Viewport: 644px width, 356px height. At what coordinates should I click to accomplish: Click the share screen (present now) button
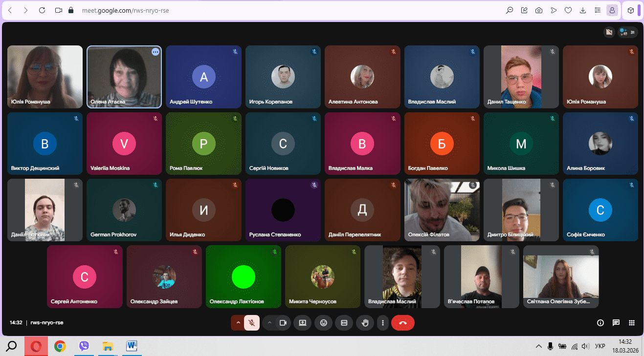tap(302, 323)
